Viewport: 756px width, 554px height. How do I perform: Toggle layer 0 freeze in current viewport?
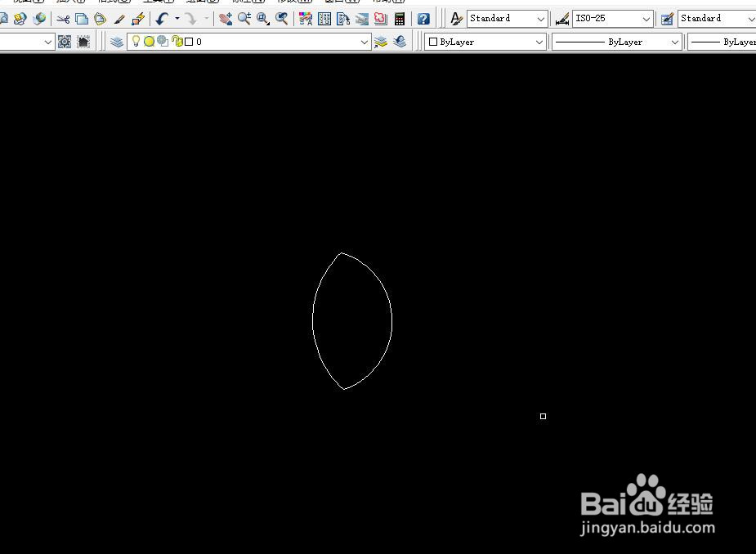pos(163,41)
